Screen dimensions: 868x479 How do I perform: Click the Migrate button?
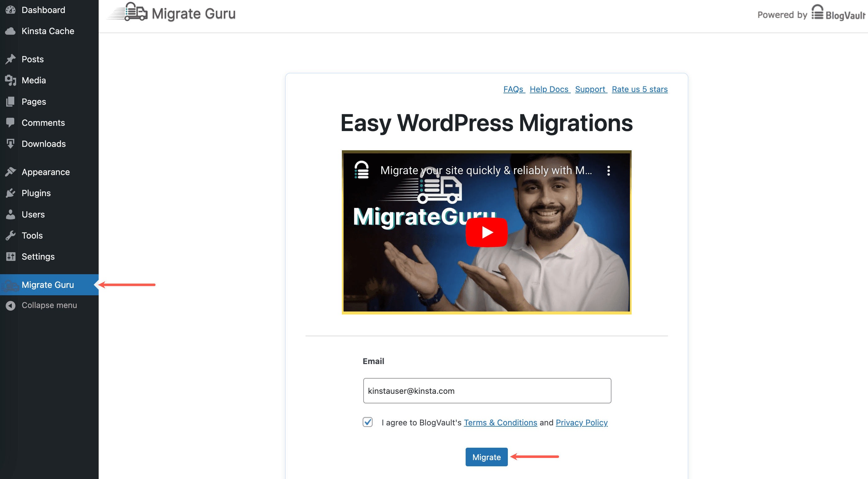(x=486, y=457)
